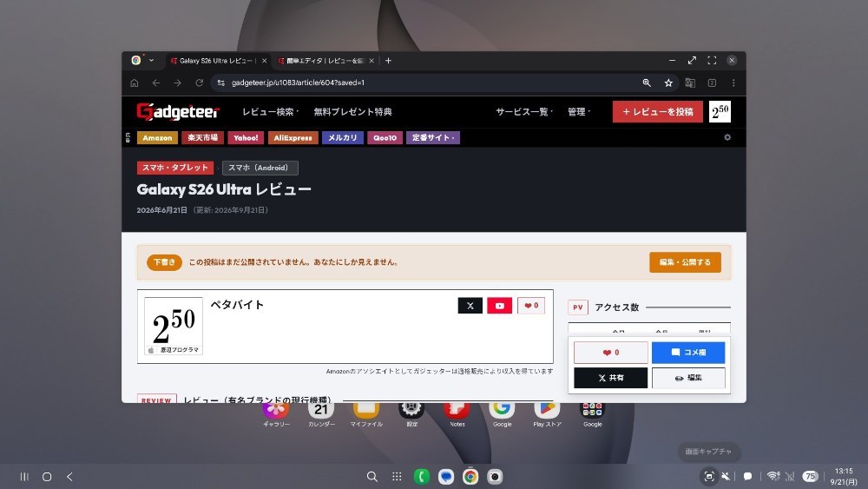Open author's YouTube channel icon
The width and height of the screenshot is (868, 489).
(499, 306)
